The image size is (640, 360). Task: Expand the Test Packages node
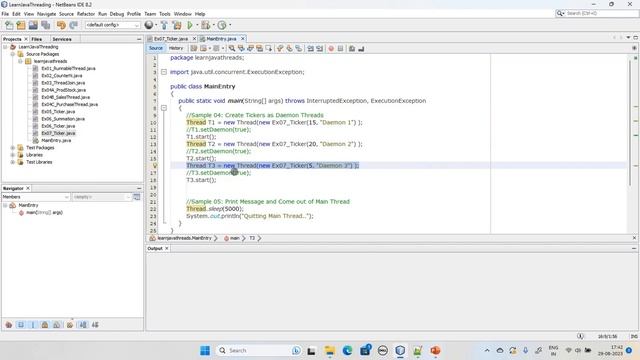click(x=13, y=148)
